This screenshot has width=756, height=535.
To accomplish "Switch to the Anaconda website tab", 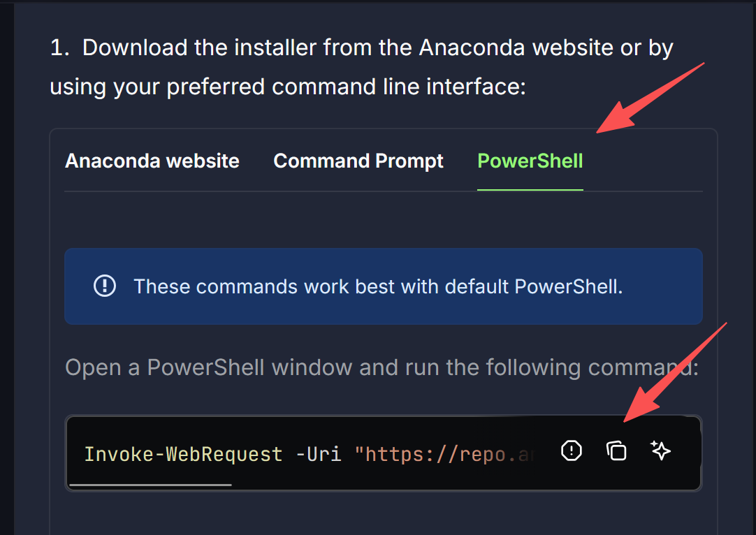I will (152, 161).
